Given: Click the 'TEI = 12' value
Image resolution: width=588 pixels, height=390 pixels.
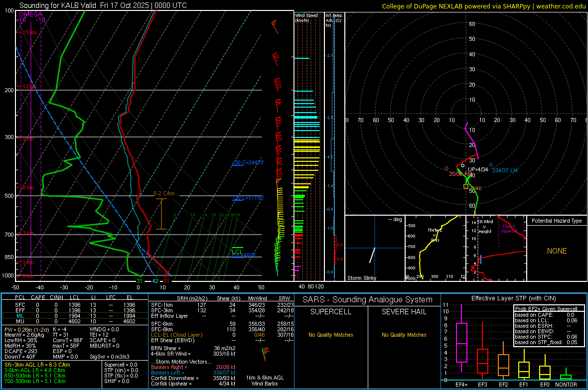Looking at the screenshot, I should (x=99, y=335).
